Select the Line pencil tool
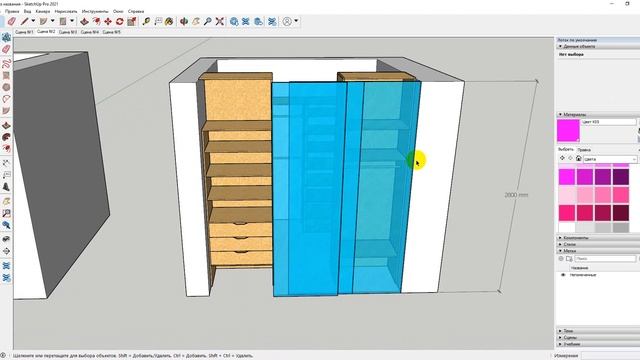This screenshot has height=360, width=640. 25,21
